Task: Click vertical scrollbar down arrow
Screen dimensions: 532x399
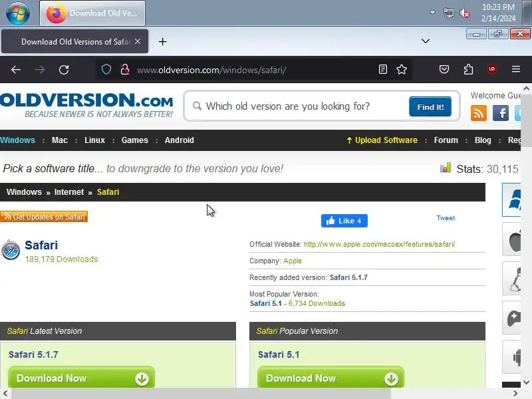Action: (526, 382)
